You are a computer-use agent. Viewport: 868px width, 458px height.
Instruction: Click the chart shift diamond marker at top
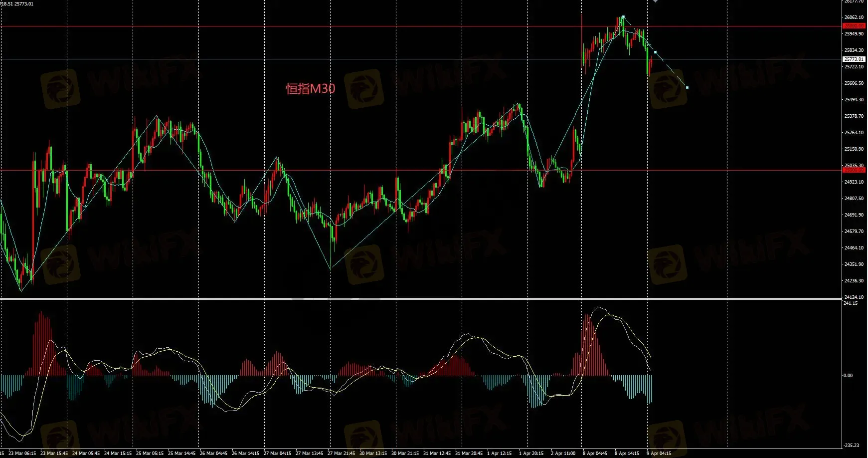[x=655, y=1]
